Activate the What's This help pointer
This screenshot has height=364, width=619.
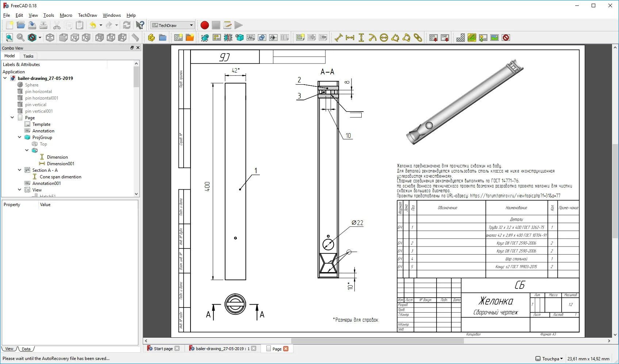point(140,25)
